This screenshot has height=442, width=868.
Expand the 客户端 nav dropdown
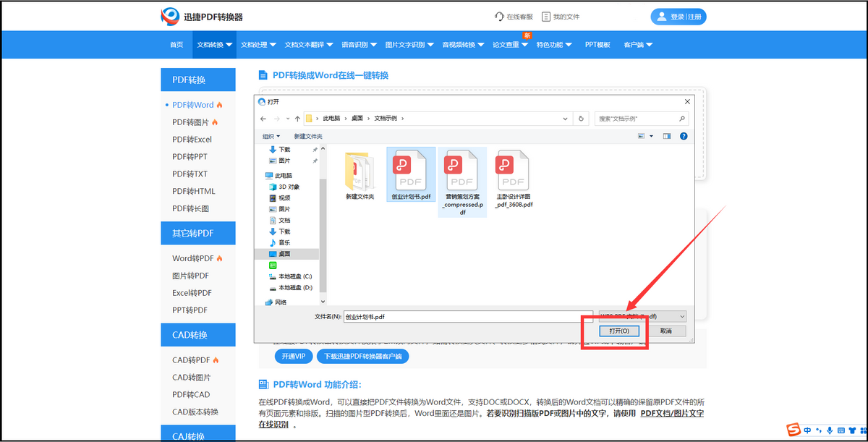click(x=638, y=45)
